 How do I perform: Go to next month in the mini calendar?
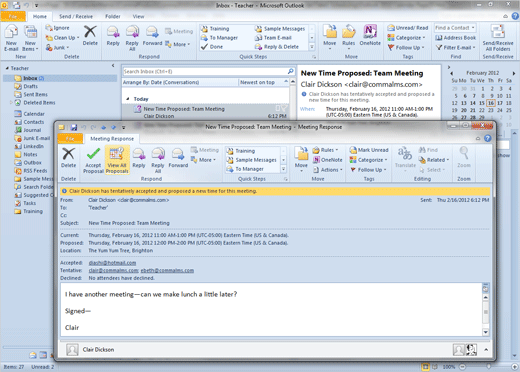pos(514,73)
